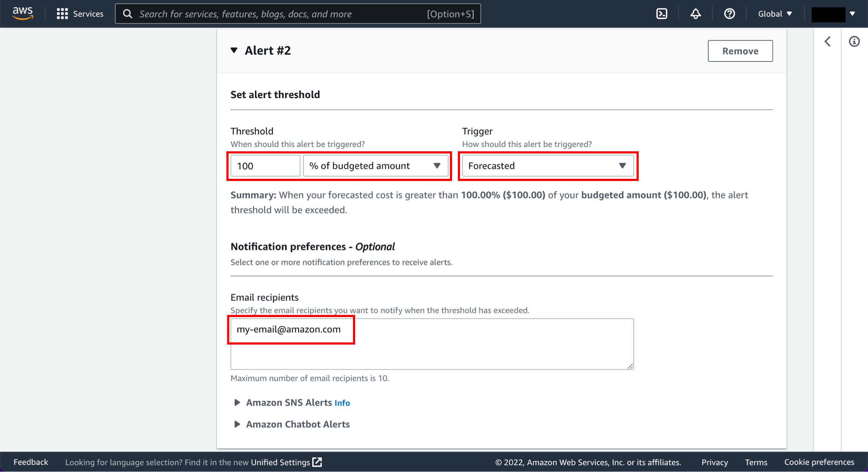Click the CloudShell terminal icon

tap(662, 13)
